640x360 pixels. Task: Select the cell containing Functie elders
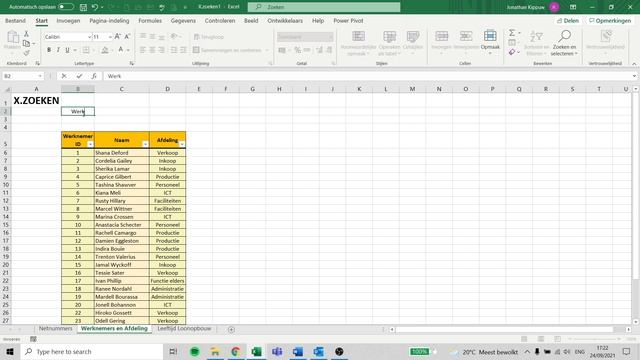167,281
